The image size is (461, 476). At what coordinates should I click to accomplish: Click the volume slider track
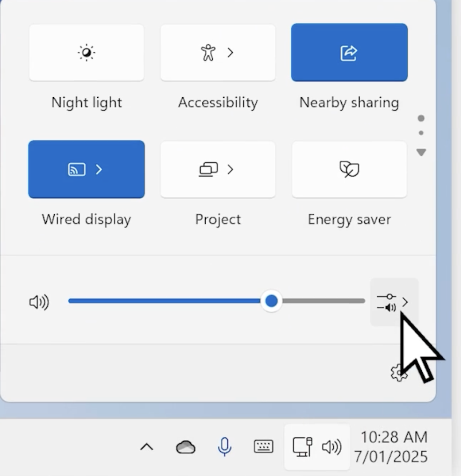point(216,301)
